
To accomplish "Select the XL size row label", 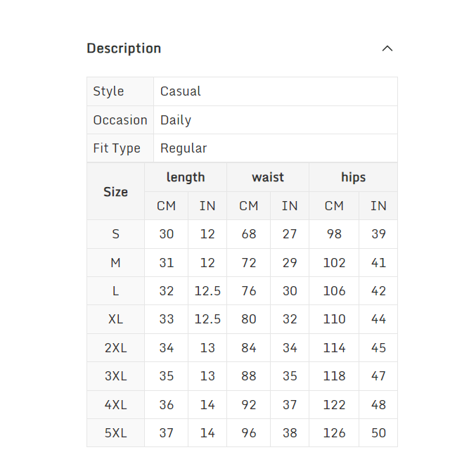I will coord(115,319).
